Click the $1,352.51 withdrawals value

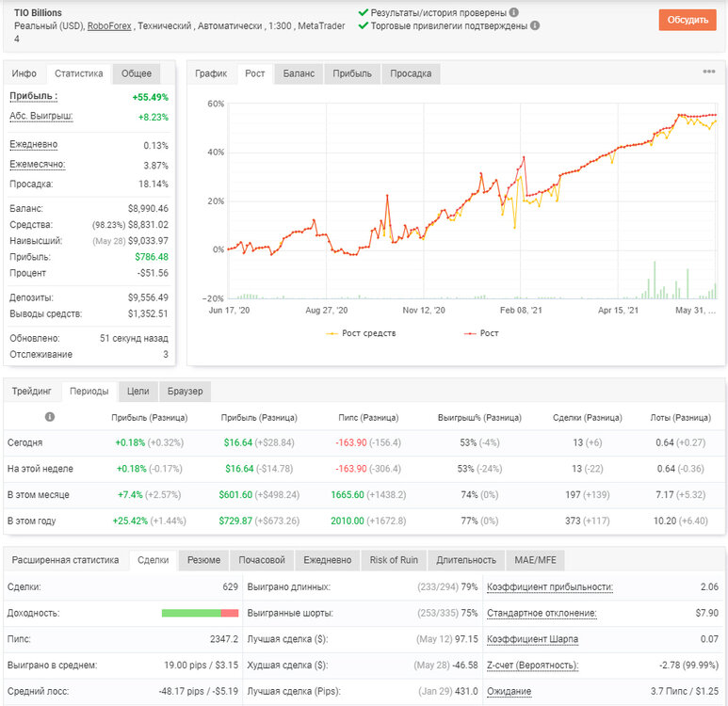148,313
